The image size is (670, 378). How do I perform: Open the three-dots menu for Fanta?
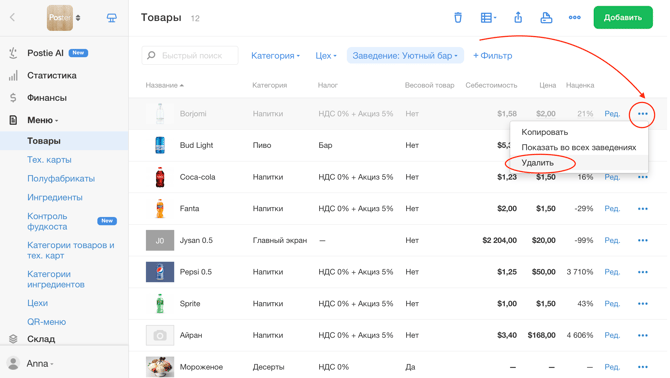pyautogui.click(x=643, y=208)
